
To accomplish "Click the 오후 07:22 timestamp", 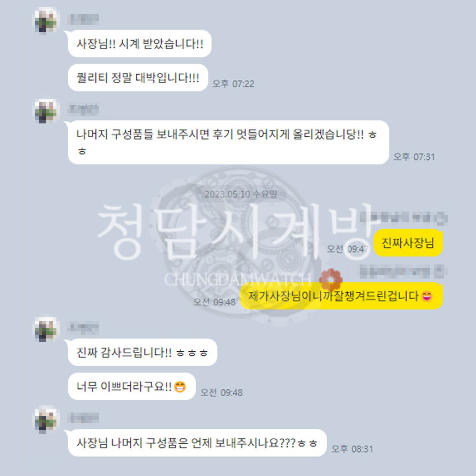I will (x=233, y=84).
